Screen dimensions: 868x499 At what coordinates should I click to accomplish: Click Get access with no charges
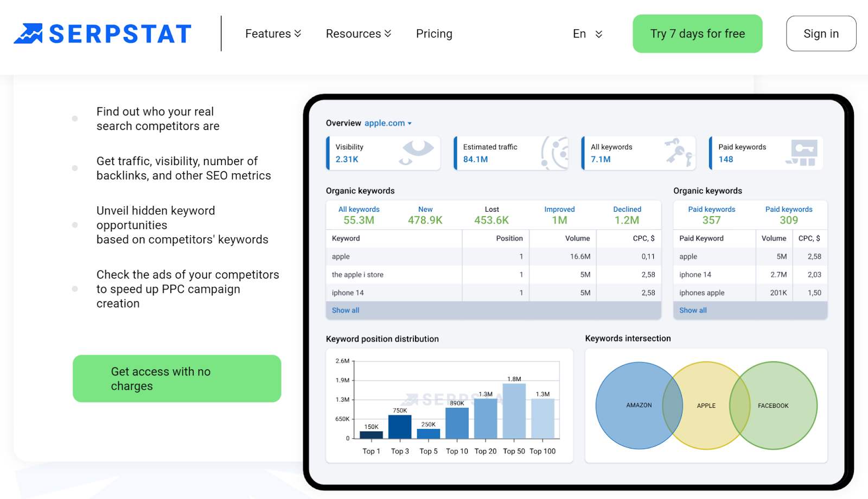(177, 378)
